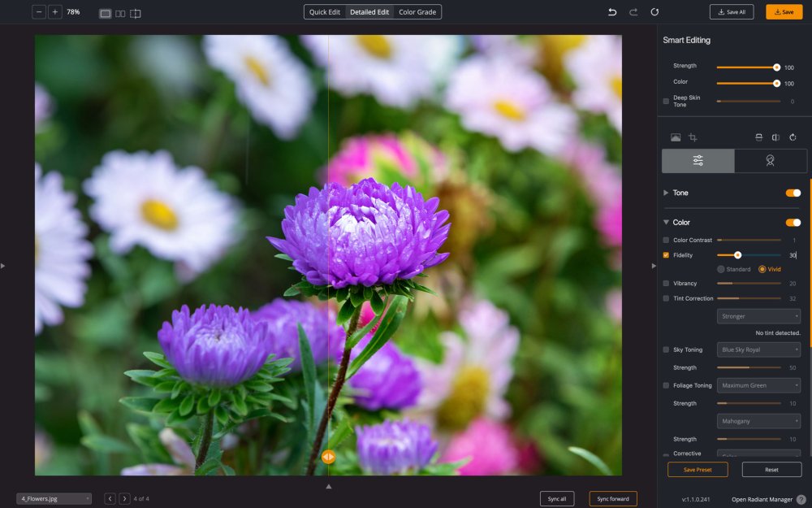Select the Vivid fidelity radio option

(762, 269)
